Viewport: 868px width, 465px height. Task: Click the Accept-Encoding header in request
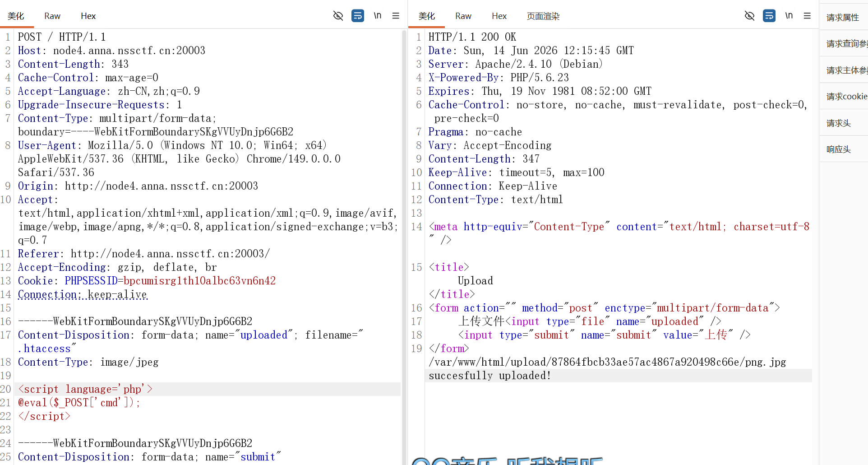pyautogui.click(x=117, y=267)
